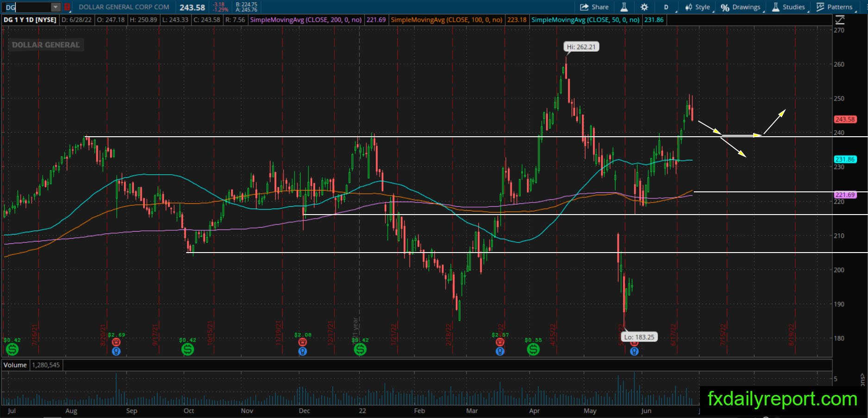Select the SimpleMovingAvg 100 study label

click(447, 20)
